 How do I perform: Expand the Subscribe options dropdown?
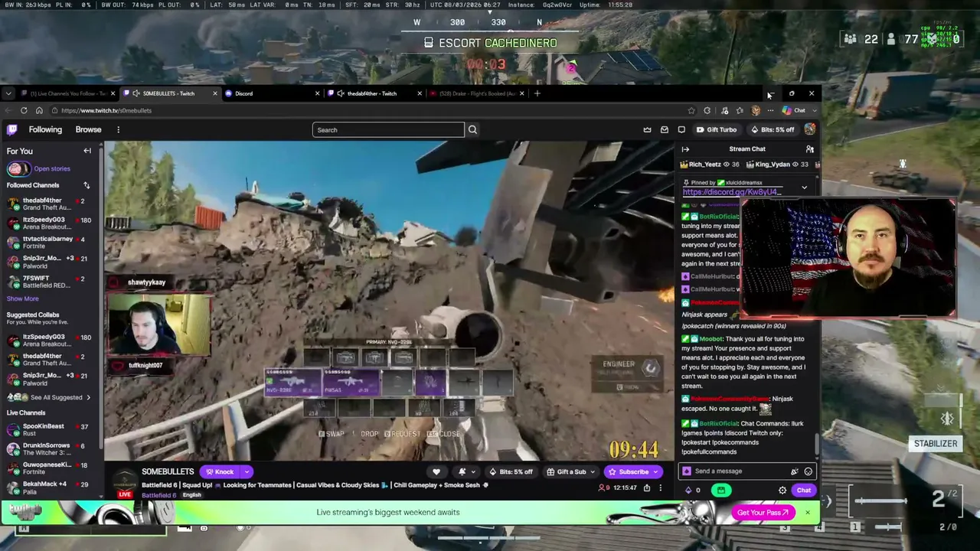[655, 471]
